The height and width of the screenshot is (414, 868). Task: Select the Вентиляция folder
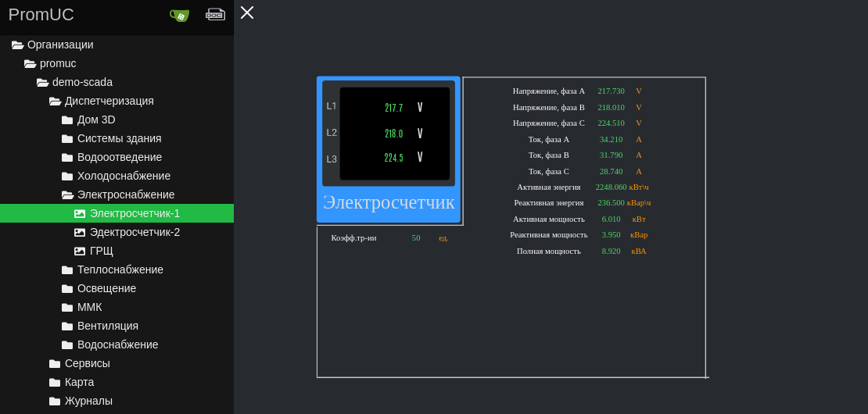coord(107,326)
